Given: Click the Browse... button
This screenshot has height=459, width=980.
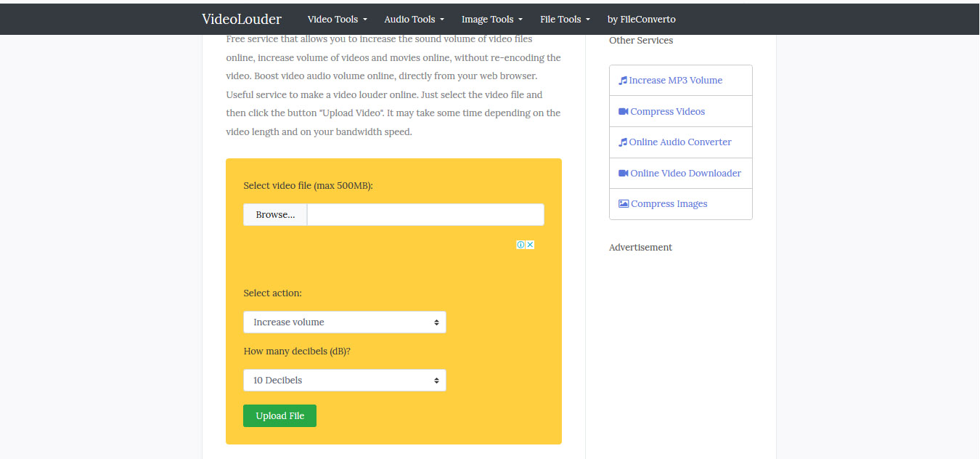Looking at the screenshot, I should (x=275, y=215).
